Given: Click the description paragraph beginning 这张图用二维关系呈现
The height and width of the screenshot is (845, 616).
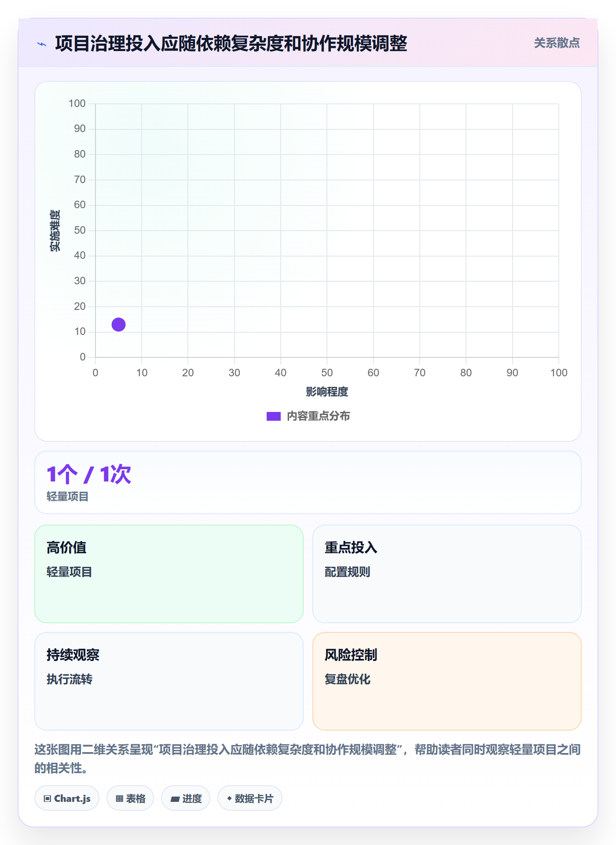Looking at the screenshot, I should coord(308,759).
